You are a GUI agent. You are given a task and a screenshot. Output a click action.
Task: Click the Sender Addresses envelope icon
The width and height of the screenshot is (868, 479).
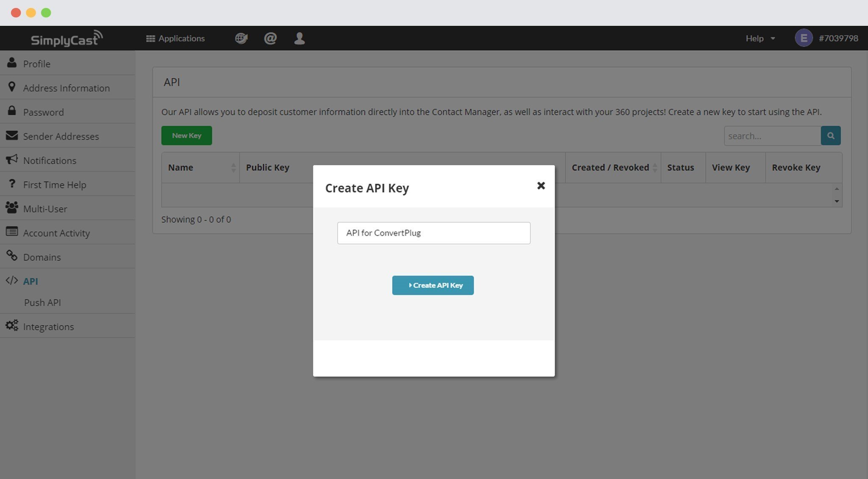pos(12,135)
